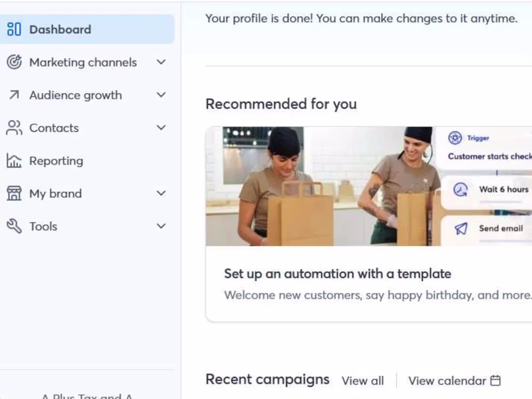Click the View all link
Image resolution: width=532 pixels, height=399 pixels.
pyautogui.click(x=362, y=381)
